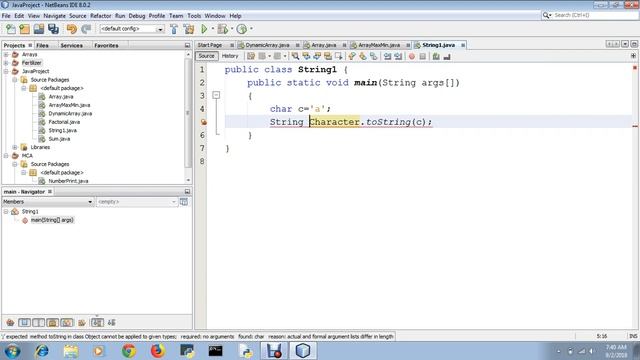Switch to the ArrayMaxMin.java tab
Image resolution: width=640 pixels, height=360 pixels.
pyautogui.click(x=379, y=45)
